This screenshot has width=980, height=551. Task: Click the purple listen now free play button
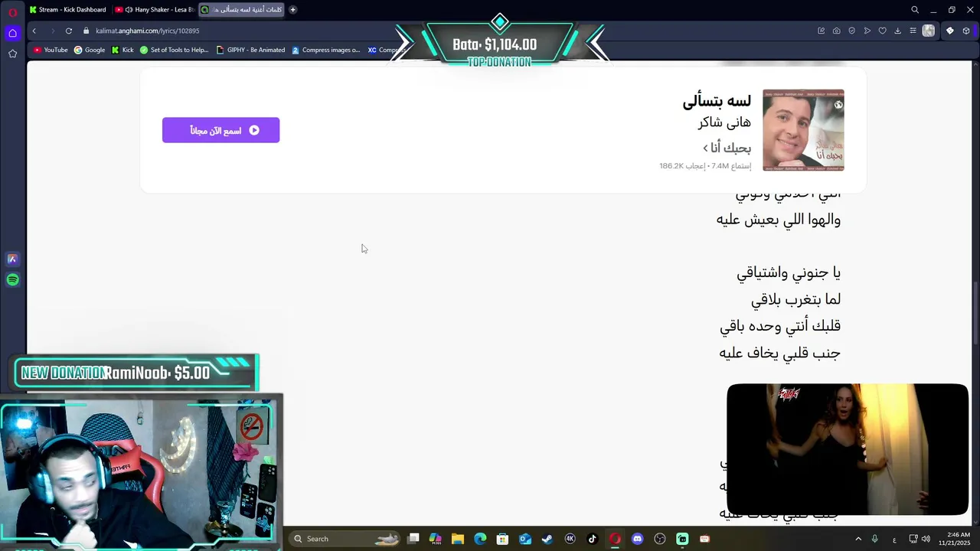point(220,130)
